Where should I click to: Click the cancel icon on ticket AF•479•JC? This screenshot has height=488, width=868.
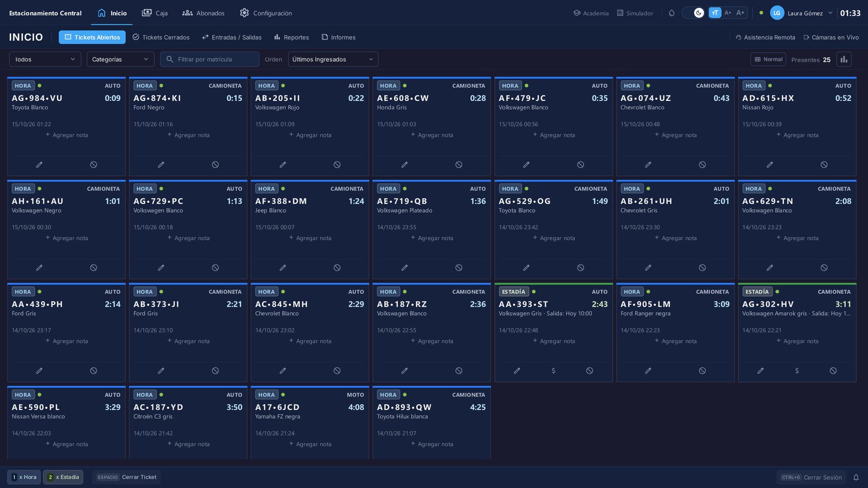[x=580, y=164]
